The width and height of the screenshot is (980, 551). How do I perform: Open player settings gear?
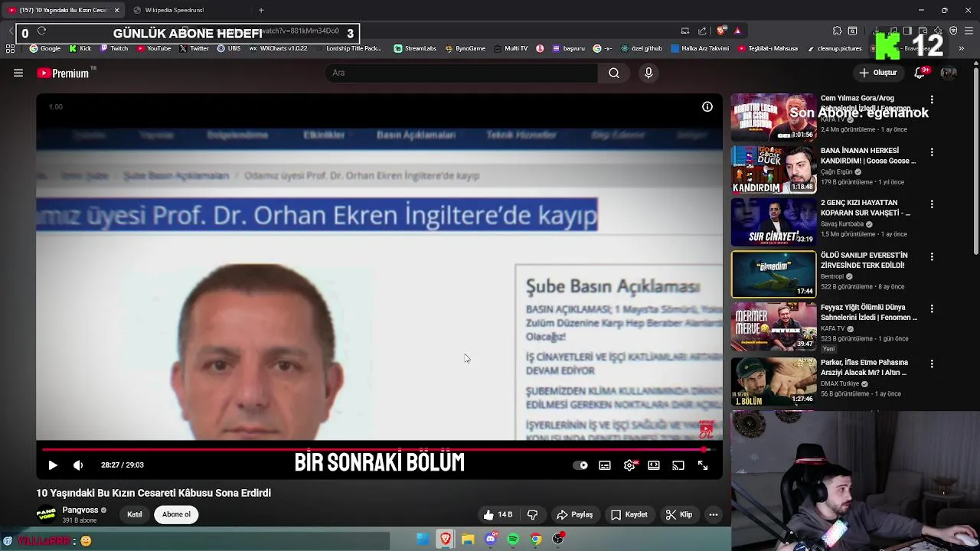(x=629, y=465)
